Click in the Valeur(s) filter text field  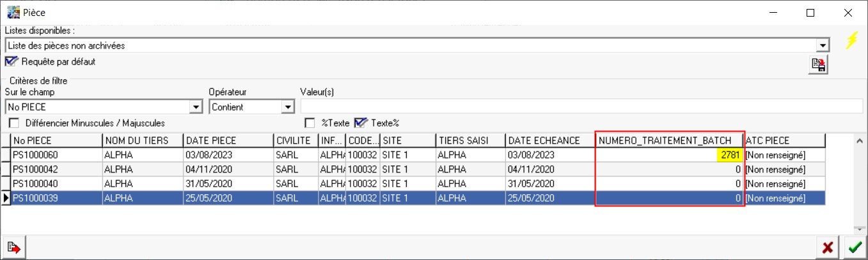(581, 107)
